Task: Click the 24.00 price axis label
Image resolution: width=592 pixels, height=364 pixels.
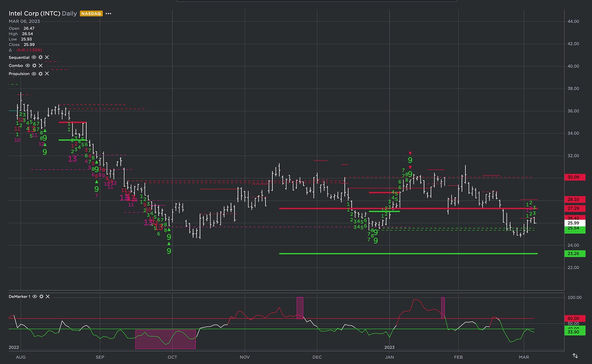Action: (573, 245)
